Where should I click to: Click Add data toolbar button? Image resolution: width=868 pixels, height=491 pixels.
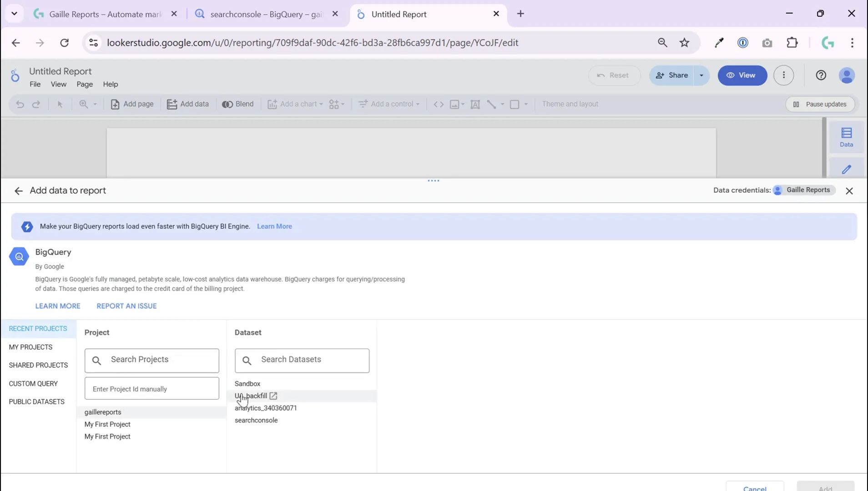coord(187,104)
